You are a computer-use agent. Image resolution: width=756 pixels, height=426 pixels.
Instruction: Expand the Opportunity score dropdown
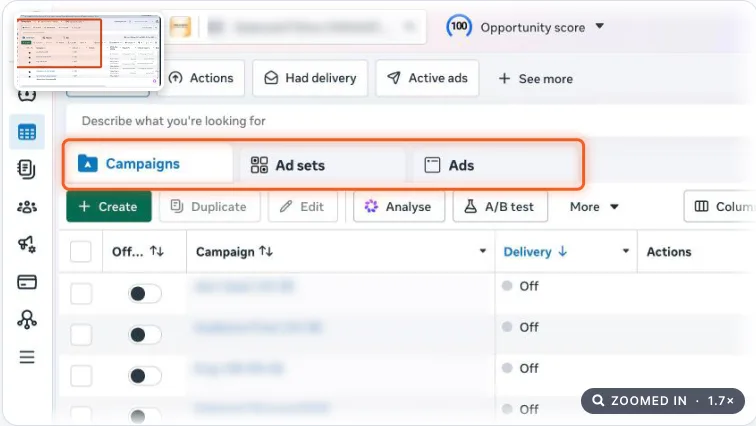click(599, 26)
